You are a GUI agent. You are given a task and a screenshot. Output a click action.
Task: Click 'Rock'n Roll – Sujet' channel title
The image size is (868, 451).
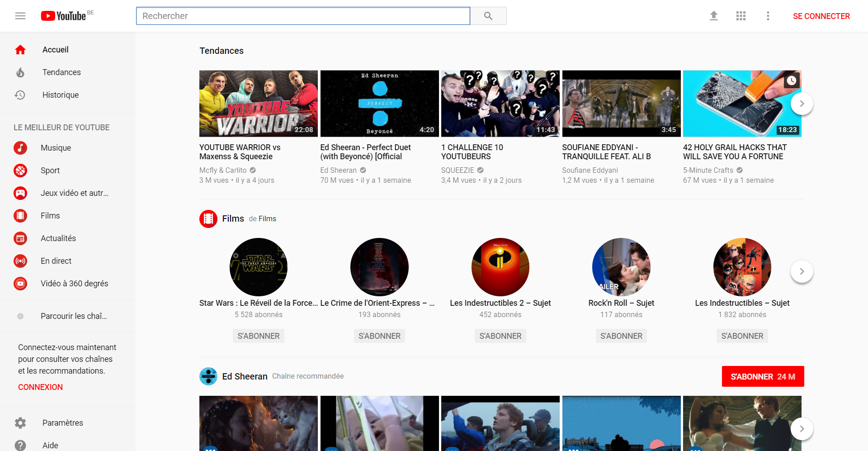pos(621,303)
